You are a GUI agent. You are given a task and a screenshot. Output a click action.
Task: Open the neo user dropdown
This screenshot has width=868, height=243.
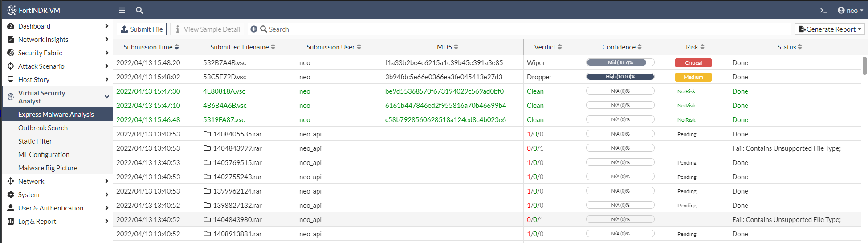coord(850,10)
